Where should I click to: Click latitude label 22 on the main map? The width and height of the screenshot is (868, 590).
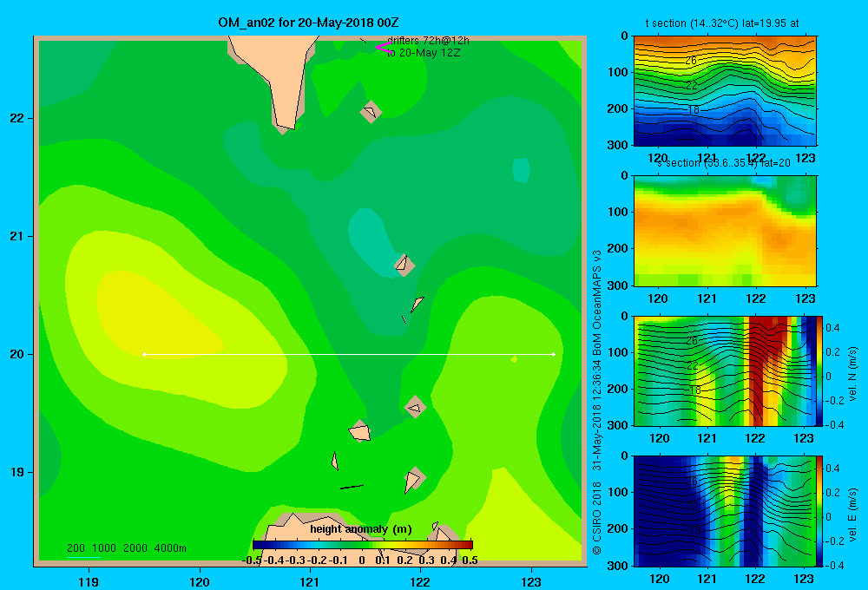pos(16,118)
